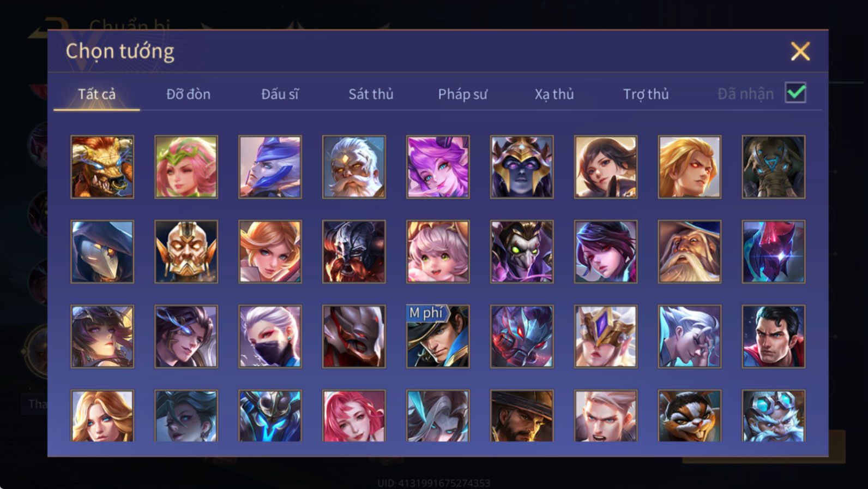
Task: Filter heroes by 'Xạ thủ'
Action: click(554, 94)
